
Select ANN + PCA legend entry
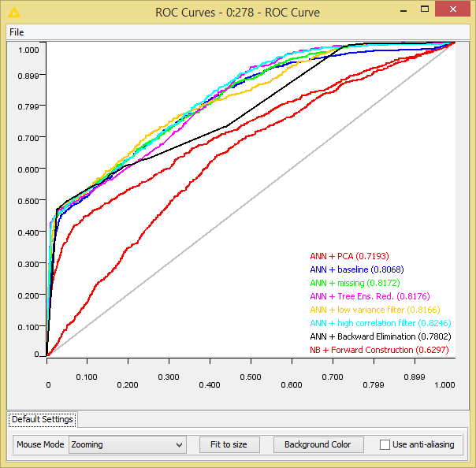tap(349, 256)
